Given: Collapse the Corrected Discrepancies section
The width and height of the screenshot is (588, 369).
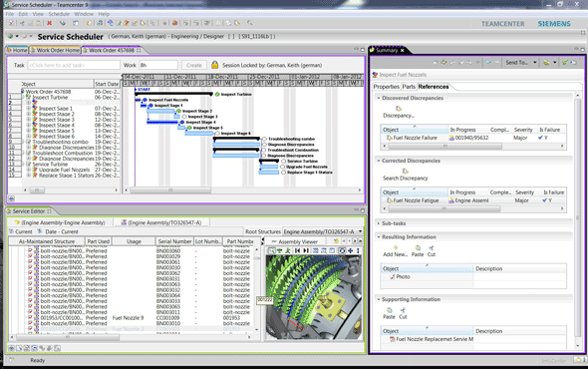Looking at the screenshot, I should [379, 161].
